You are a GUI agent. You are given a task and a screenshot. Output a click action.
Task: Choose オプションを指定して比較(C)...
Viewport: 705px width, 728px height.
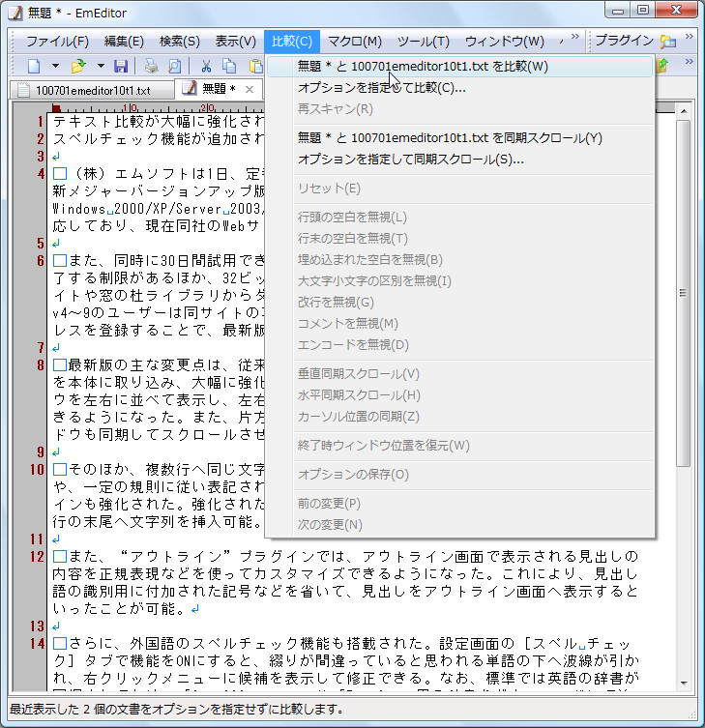[460, 88]
